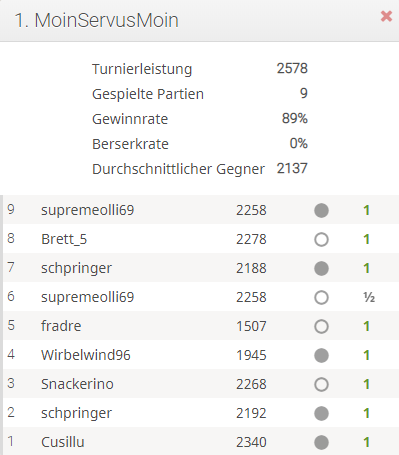This screenshot has width=399, height=455.
Task: Open round 2 game versus schpringer 2192
Action: (201, 413)
